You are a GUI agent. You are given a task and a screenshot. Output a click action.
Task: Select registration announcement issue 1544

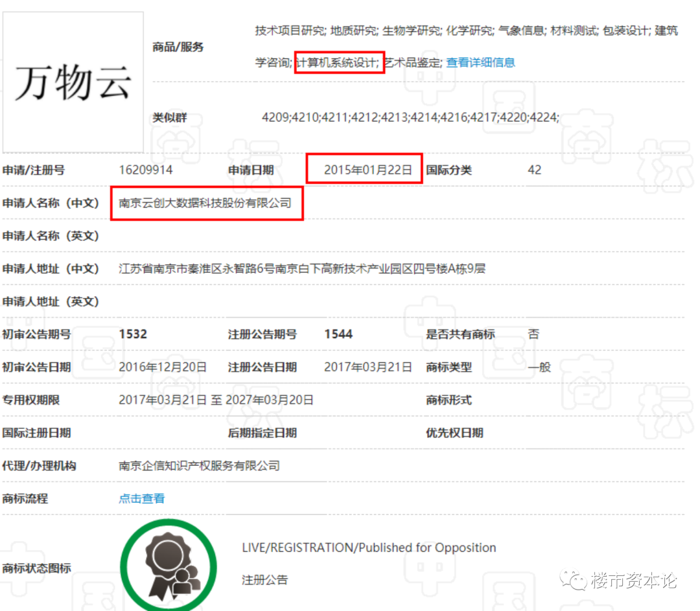(338, 334)
